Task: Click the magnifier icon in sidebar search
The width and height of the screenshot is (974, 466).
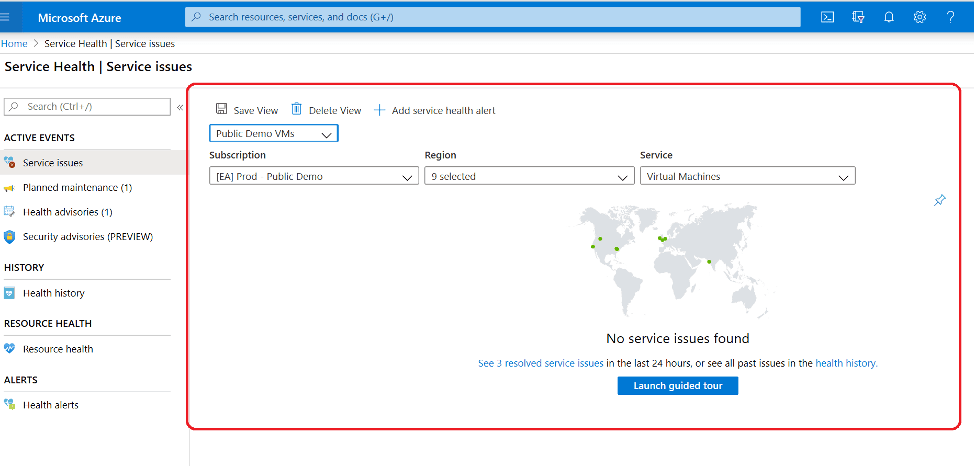Action: point(15,107)
